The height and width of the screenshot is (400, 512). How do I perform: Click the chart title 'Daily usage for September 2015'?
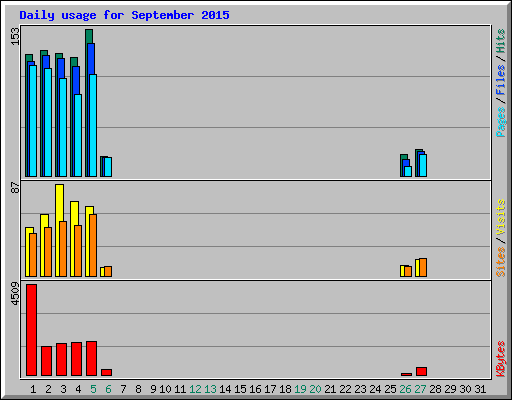pos(124,15)
